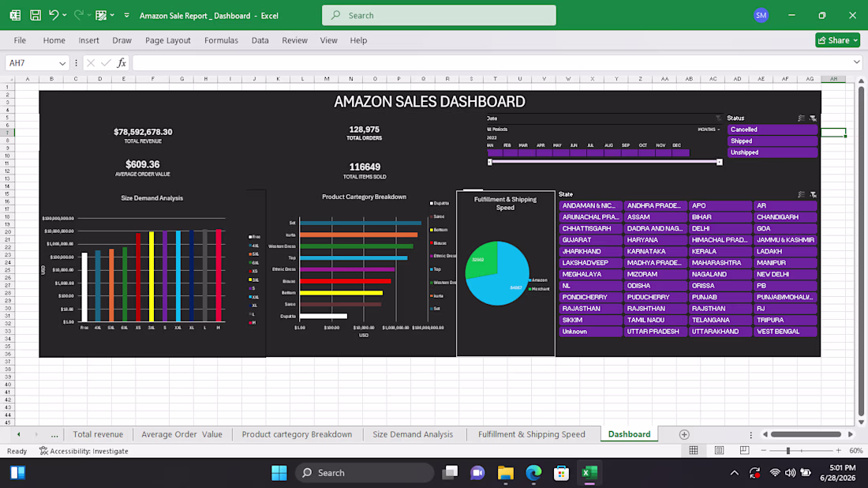Open Customize Quick Access Toolbar dropdown
The height and width of the screenshot is (488, 868).
pos(127,16)
